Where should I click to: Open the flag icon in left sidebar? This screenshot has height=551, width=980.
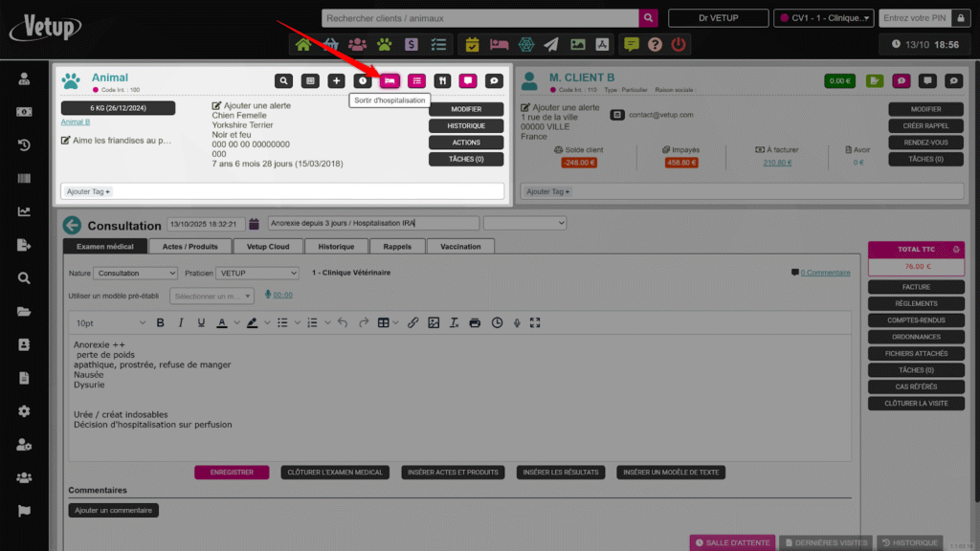click(x=24, y=511)
